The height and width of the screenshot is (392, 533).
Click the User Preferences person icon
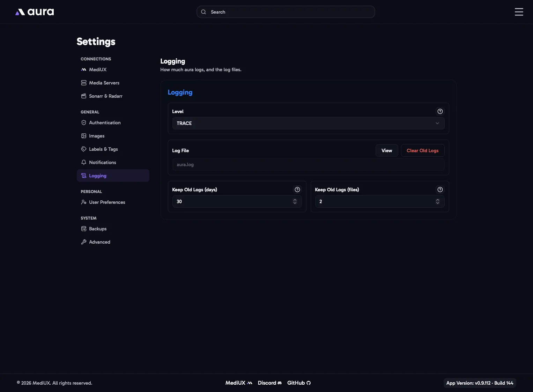pyautogui.click(x=84, y=202)
